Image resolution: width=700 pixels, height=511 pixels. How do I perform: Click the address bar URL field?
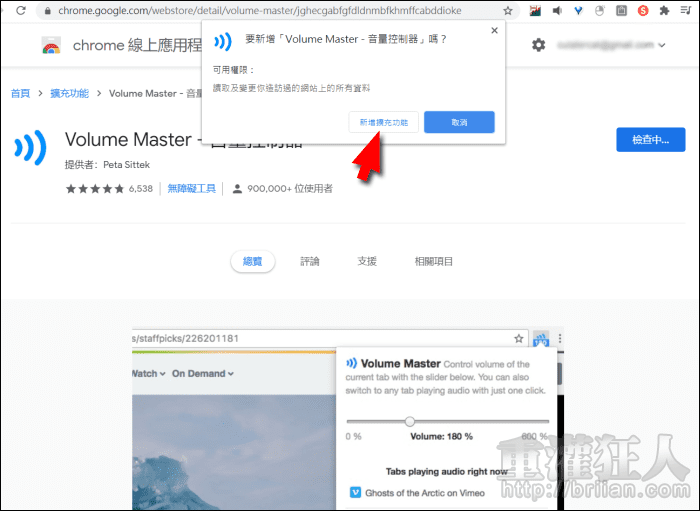tap(277, 11)
